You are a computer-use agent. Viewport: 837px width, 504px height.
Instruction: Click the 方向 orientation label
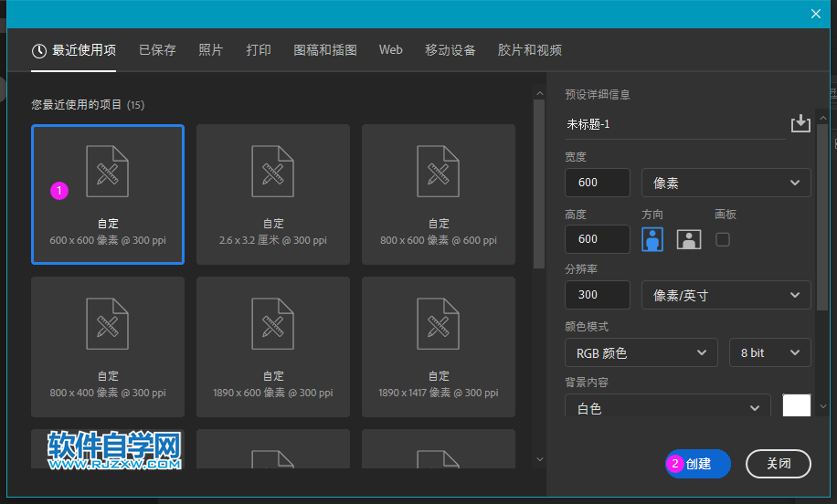[x=652, y=215]
